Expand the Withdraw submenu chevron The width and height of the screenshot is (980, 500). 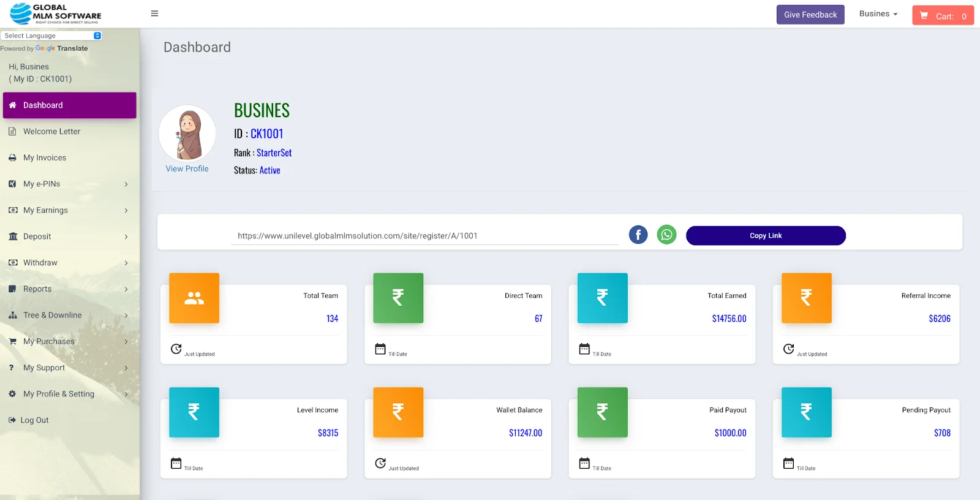coord(126,263)
